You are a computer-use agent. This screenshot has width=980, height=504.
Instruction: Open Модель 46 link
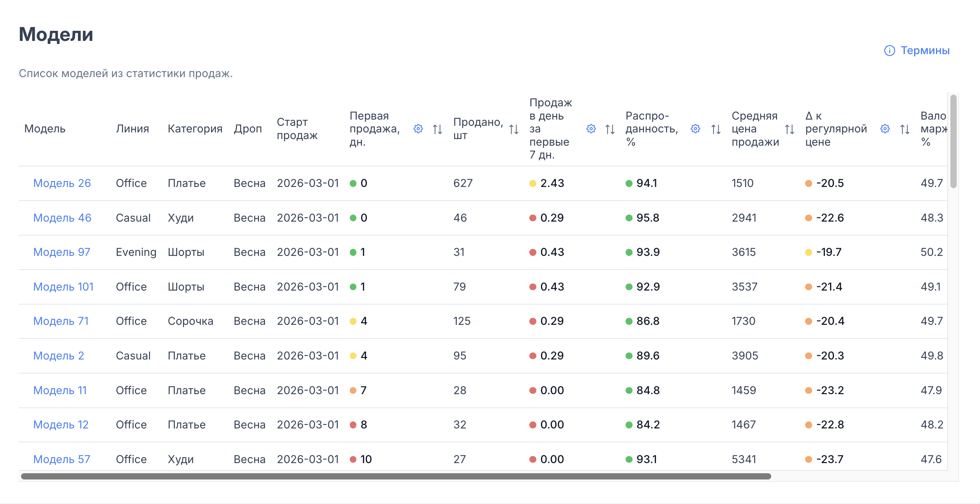(62, 218)
